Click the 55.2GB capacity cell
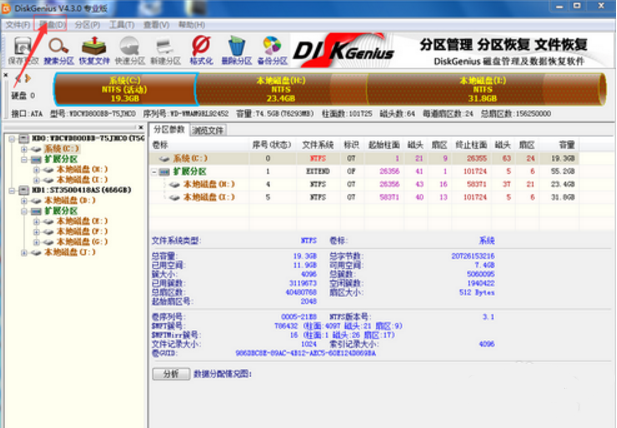 coord(563,172)
